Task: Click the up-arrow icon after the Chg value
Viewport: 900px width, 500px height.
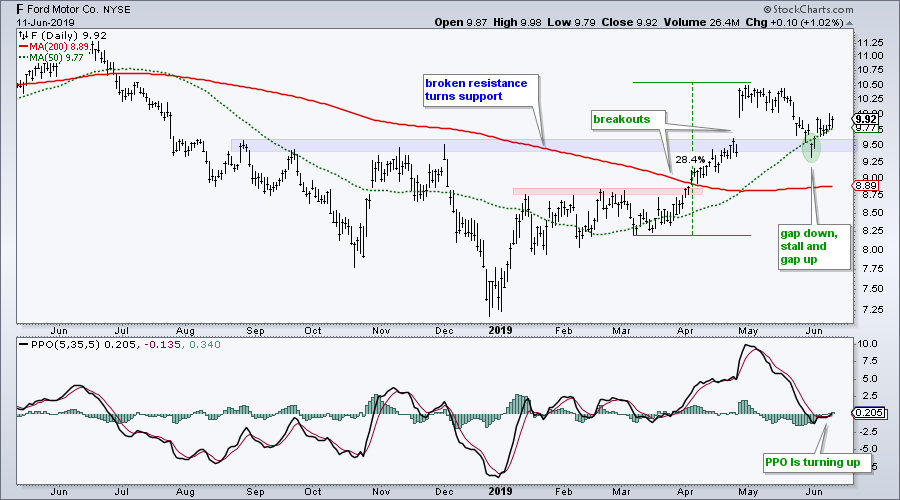Action: pos(849,24)
